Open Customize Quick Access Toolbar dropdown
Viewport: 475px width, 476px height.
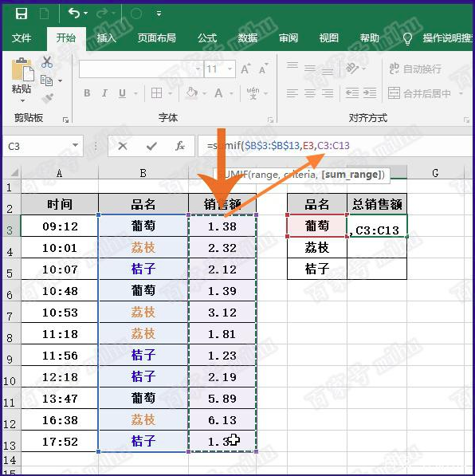click(x=159, y=14)
